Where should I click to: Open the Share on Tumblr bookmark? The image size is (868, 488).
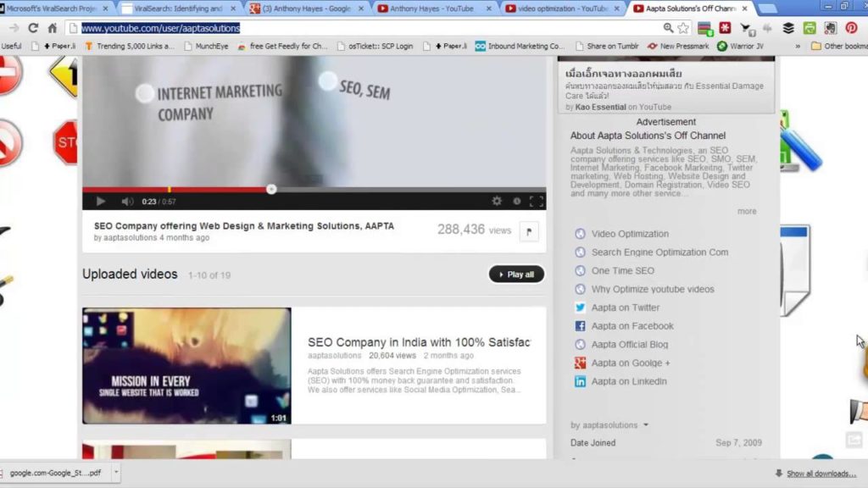[x=607, y=46]
